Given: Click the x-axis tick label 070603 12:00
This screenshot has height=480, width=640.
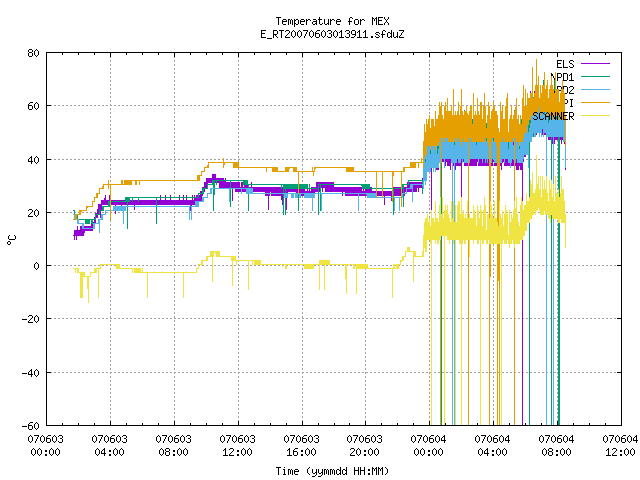Looking at the screenshot, I should coord(238,446).
